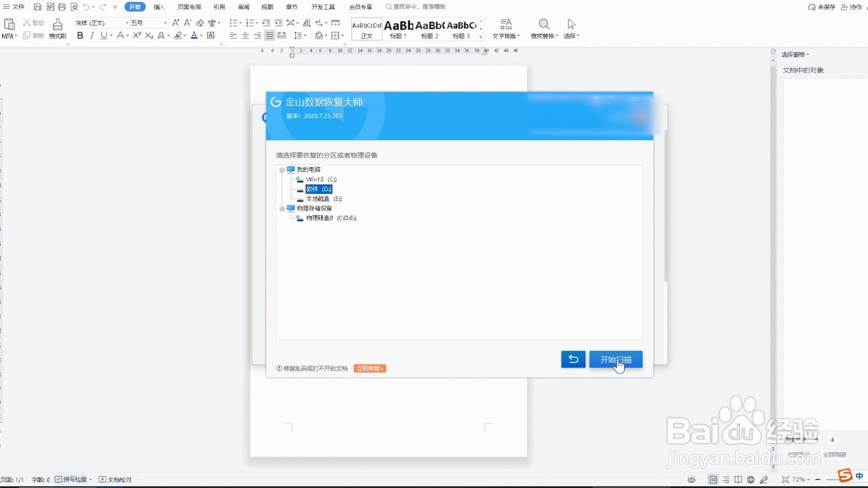
Task: Click 文档校对 in status bar
Action: 115,479
